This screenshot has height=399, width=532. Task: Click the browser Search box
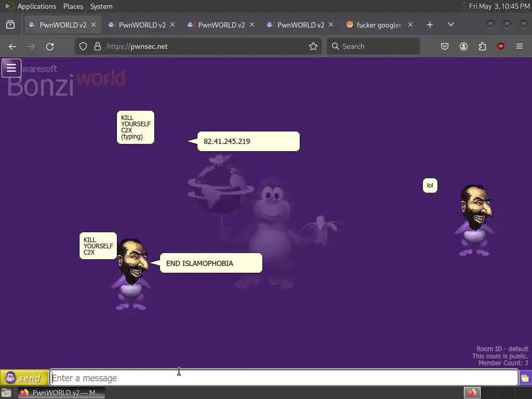[x=373, y=46]
